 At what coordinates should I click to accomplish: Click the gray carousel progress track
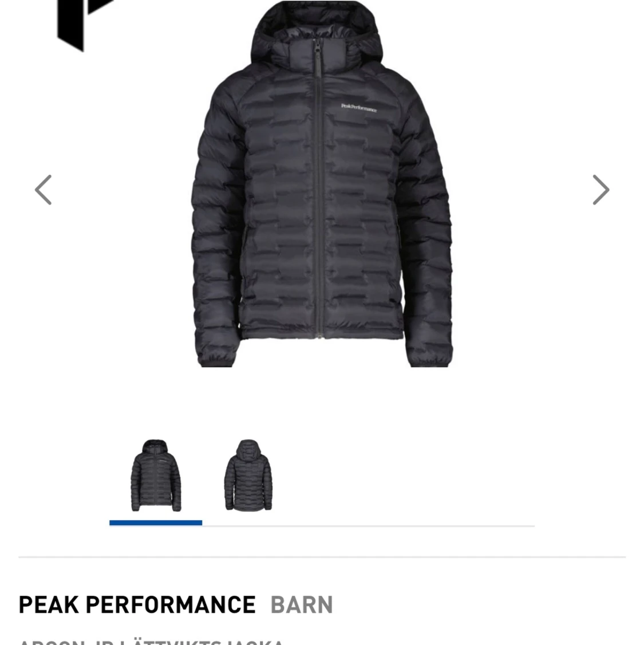tap(368, 526)
